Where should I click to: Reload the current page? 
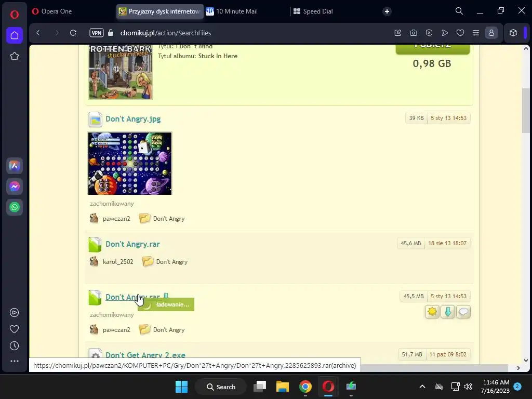point(73,33)
